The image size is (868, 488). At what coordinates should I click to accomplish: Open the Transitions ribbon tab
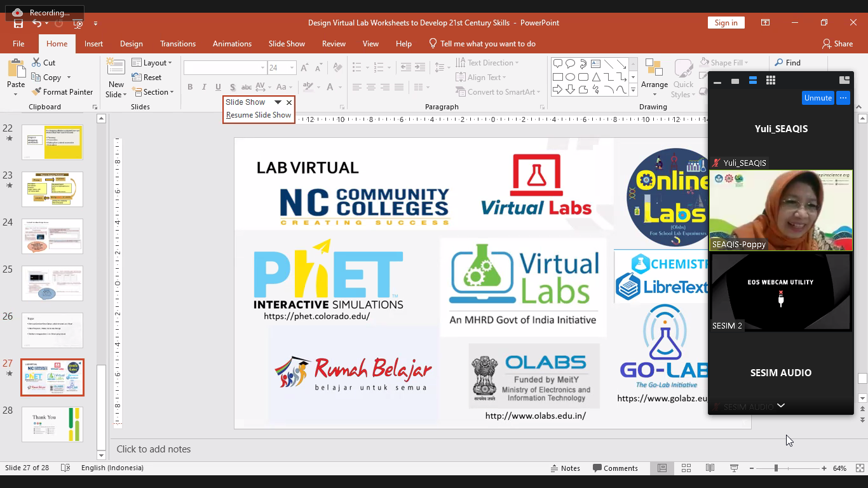(x=178, y=44)
